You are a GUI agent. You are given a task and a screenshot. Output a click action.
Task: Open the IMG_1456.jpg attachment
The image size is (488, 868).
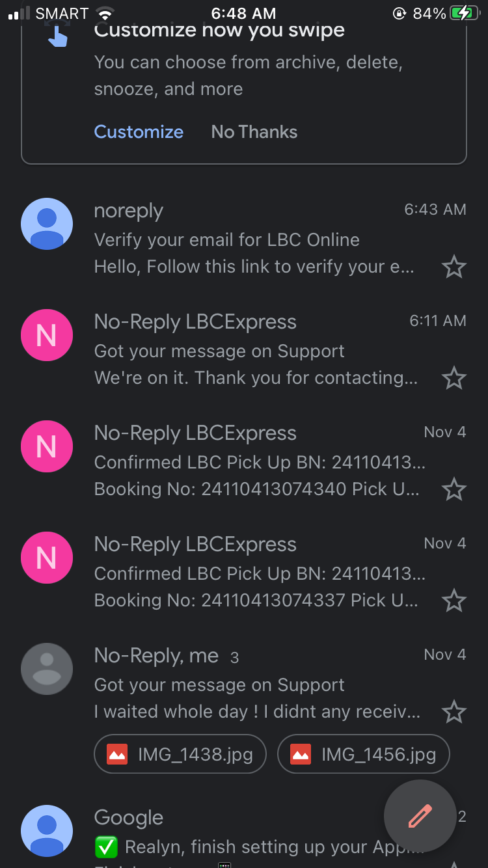tap(363, 754)
